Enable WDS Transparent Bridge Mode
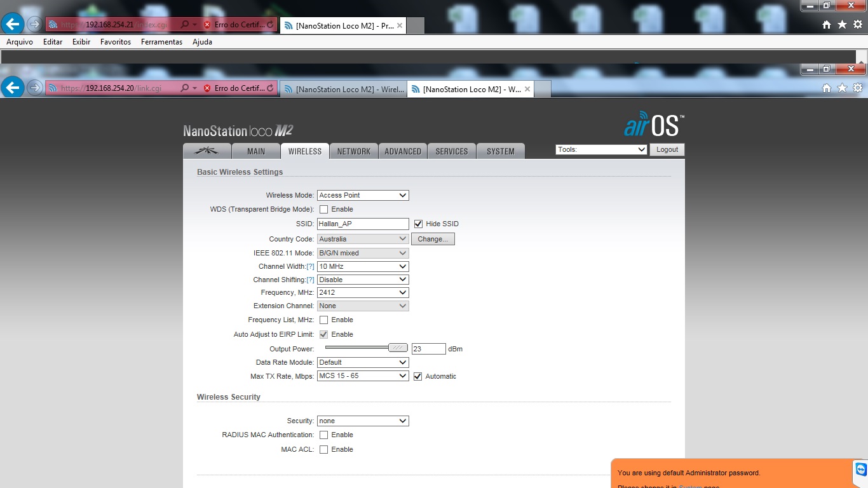868x488 pixels. tap(324, 209)
